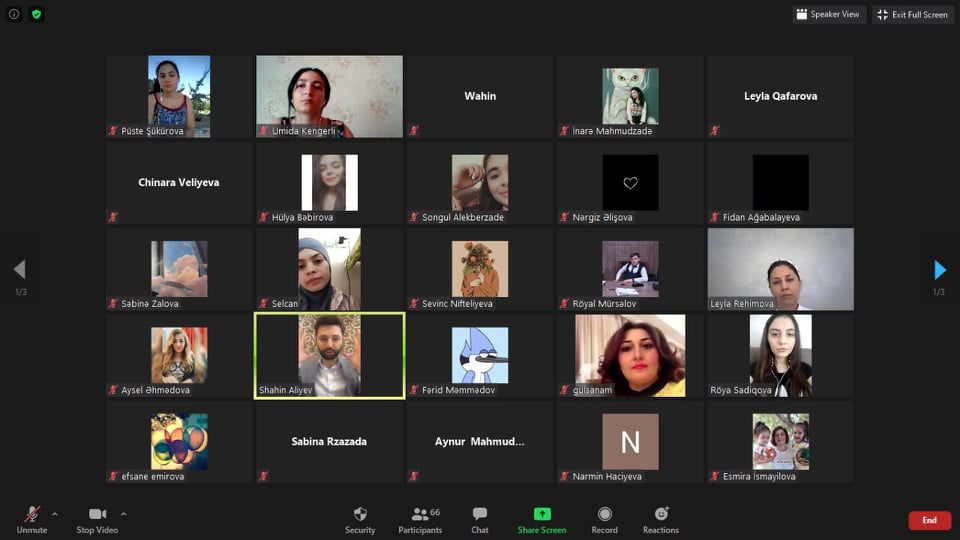Viewport: 960px width, 540px height.
Task: Click the meeting info icon
Action: pos(14,14)
